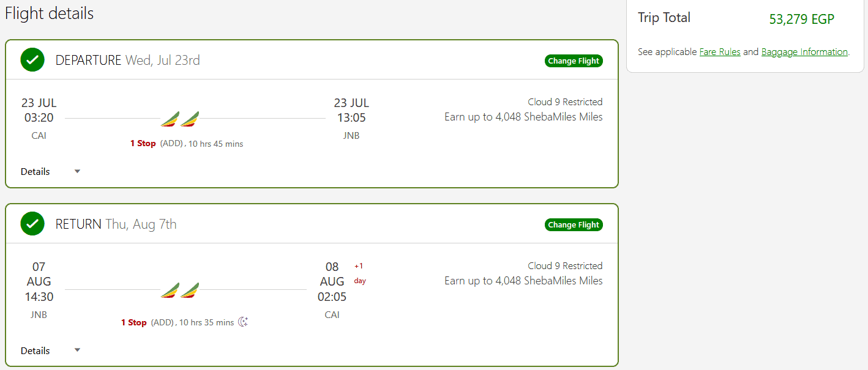Select the DEPARTURE Wed, Jul 23rd header
This screenshot has width=868, height=370.
pos(128,60)
